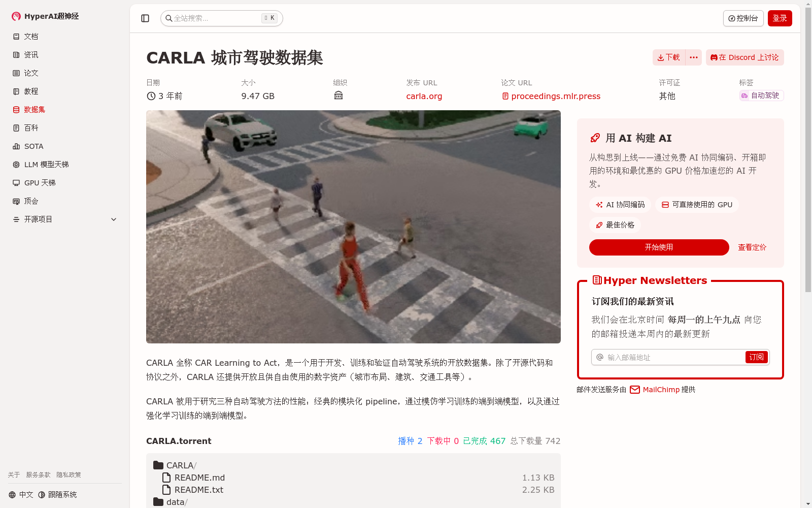The height and width of the screenshot is (508, 812).
Task: Click the 订阅 subscribe button
Action: pos(756,357)
